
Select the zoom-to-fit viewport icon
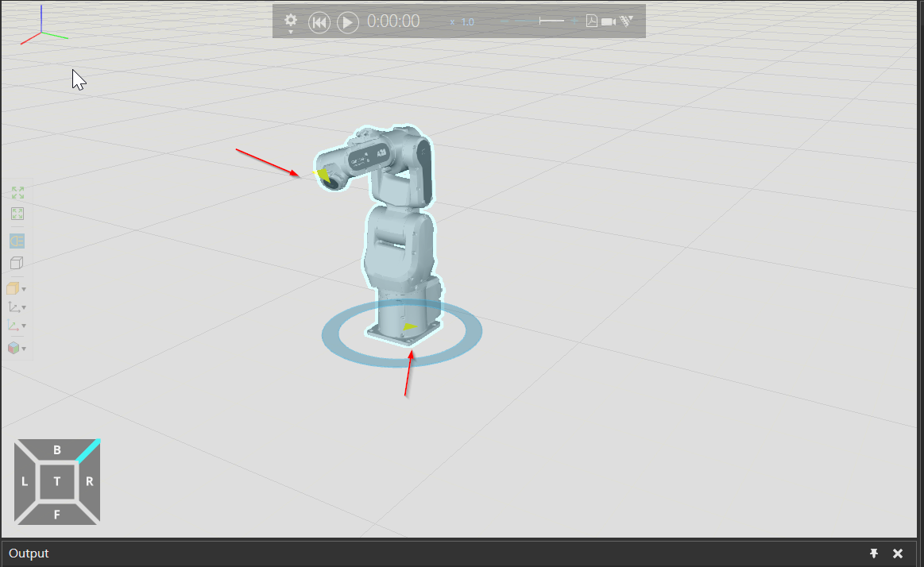tap(17, 192)
